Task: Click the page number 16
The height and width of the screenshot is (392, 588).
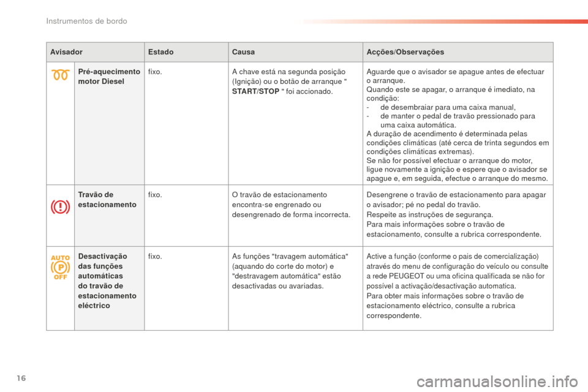Action: coord(21,378)
